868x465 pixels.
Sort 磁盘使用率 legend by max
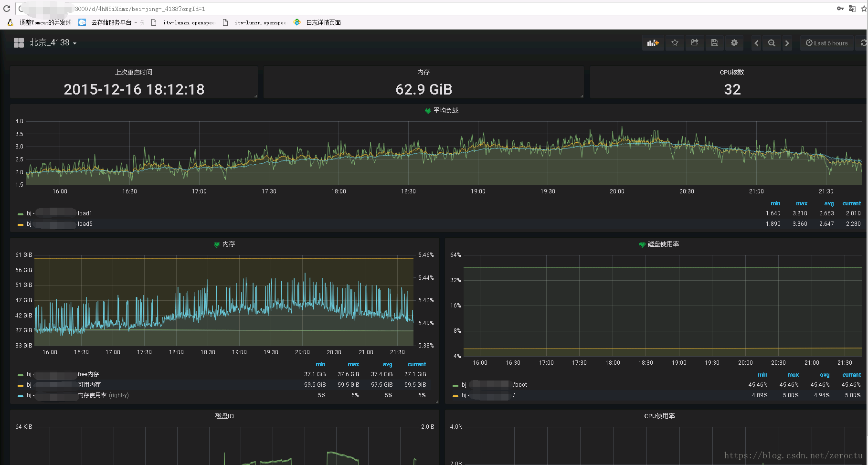(x=793, y=375)
